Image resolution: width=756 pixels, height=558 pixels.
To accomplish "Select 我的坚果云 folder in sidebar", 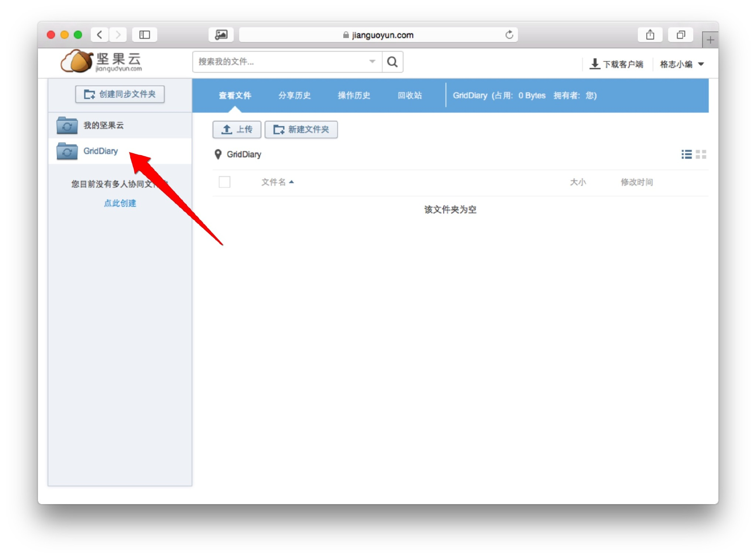I will pos(103,126).
